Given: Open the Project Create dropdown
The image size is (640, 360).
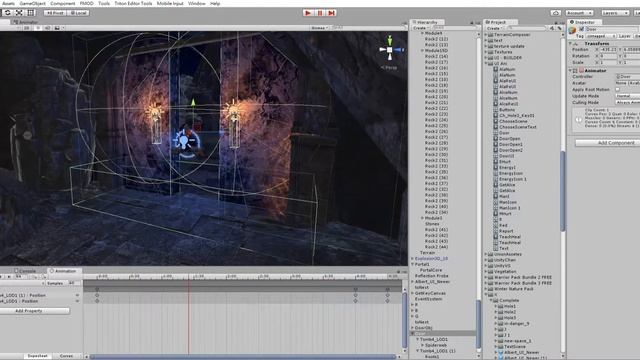Looking at the screenshot, I should 494,28.
